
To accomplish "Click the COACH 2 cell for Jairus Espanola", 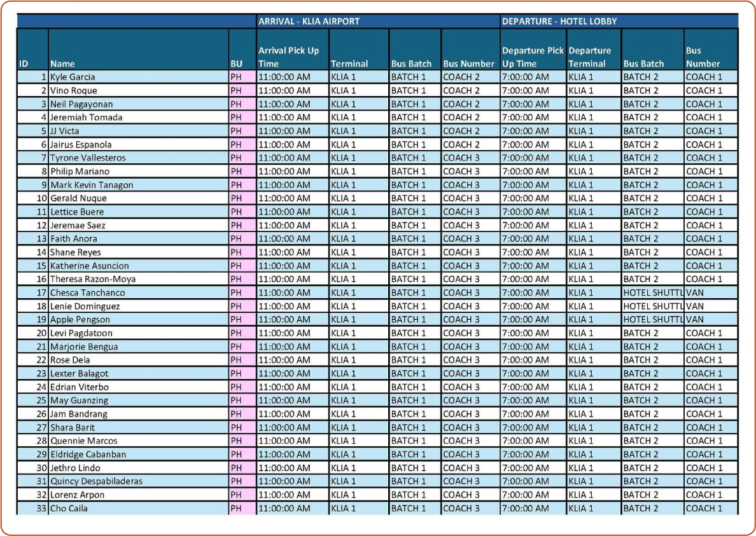I will (x=470, y=144).
